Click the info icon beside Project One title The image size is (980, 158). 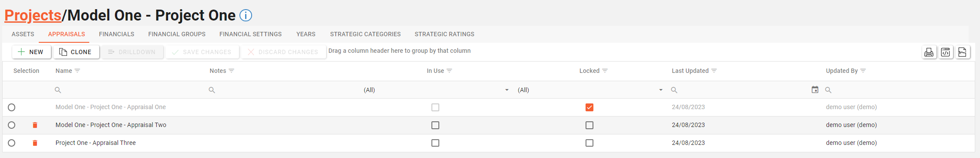246,16
